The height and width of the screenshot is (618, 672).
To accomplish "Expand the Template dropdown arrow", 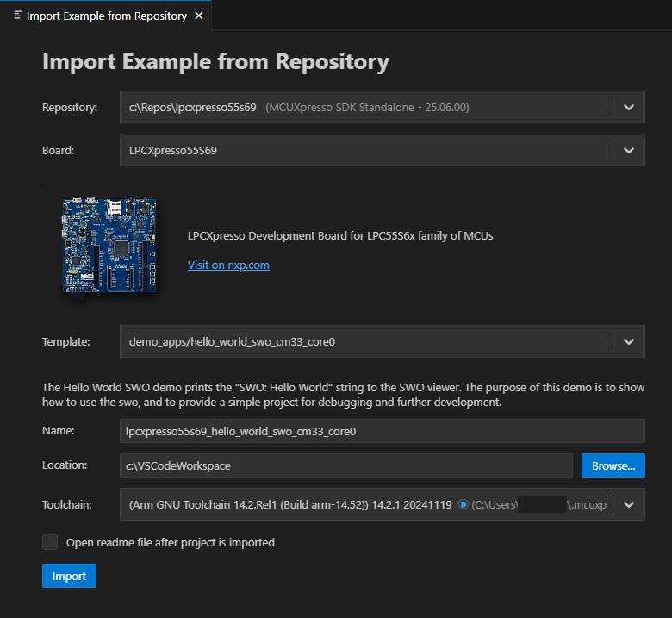I will pyautogui.click(x=629, y=342).
